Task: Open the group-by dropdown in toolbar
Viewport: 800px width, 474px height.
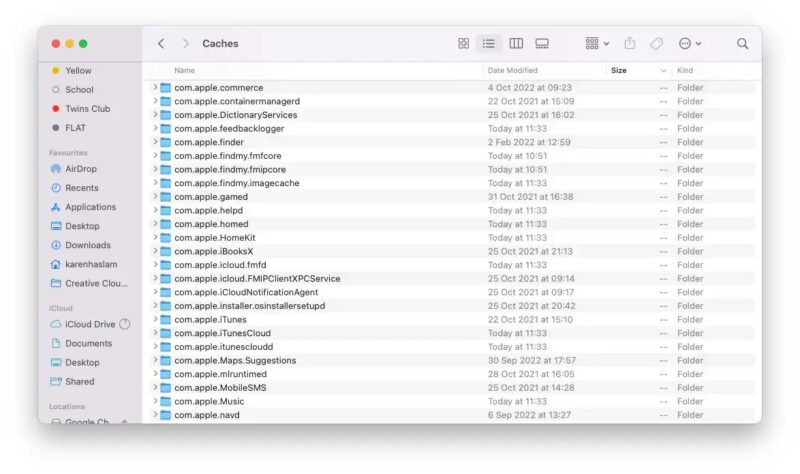Action: 597,44
